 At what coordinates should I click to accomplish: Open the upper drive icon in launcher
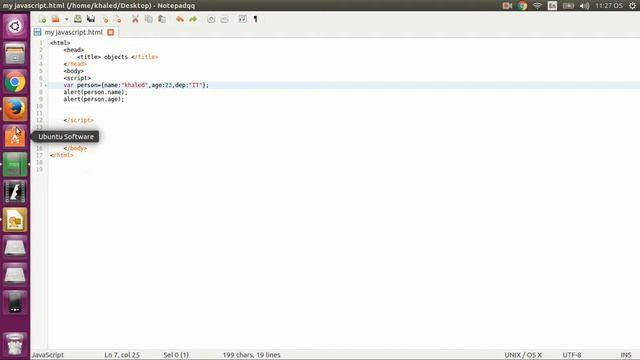click(x=15, y=247)
